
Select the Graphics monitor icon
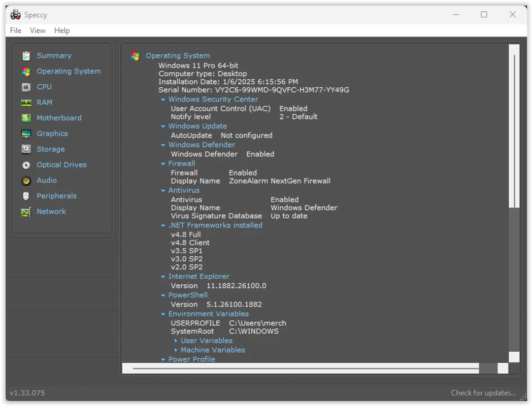click(x=26, y=133)
